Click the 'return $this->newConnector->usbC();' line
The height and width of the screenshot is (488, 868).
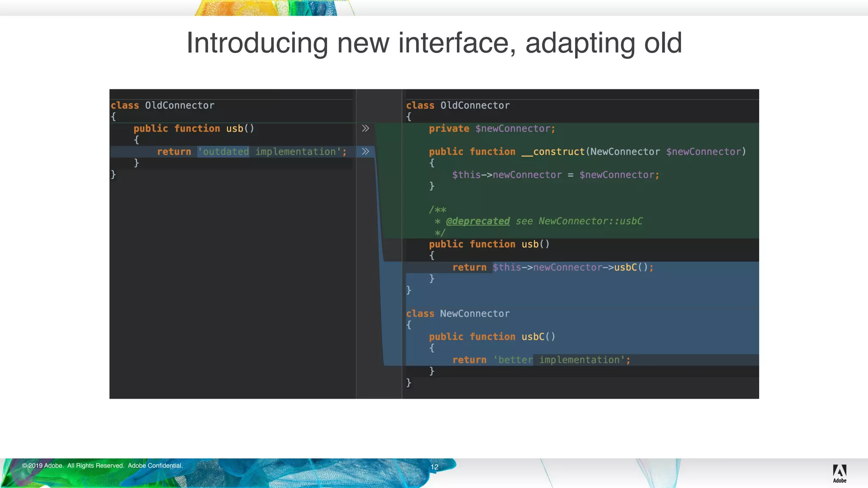pos(553,267)
